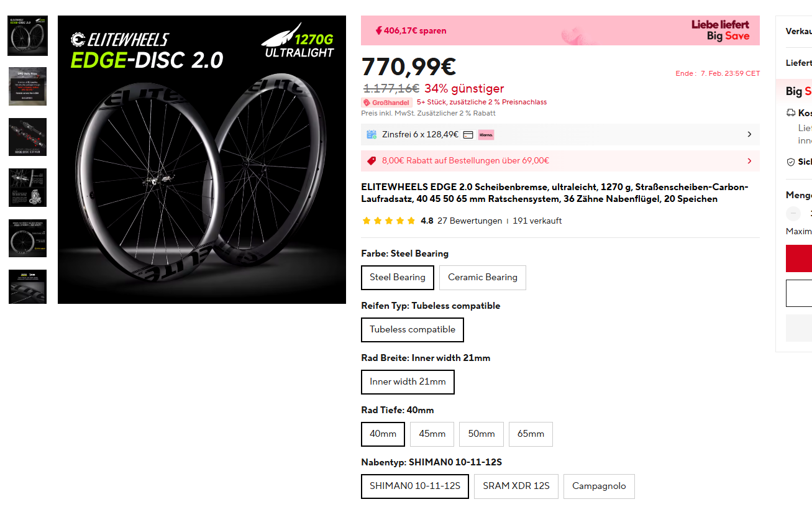
Task: Decrease quantity with the minus button
Action: [793, 214]
